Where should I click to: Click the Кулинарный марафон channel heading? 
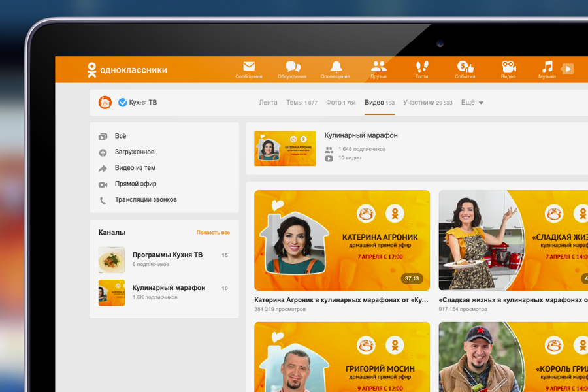pos(361,135)
